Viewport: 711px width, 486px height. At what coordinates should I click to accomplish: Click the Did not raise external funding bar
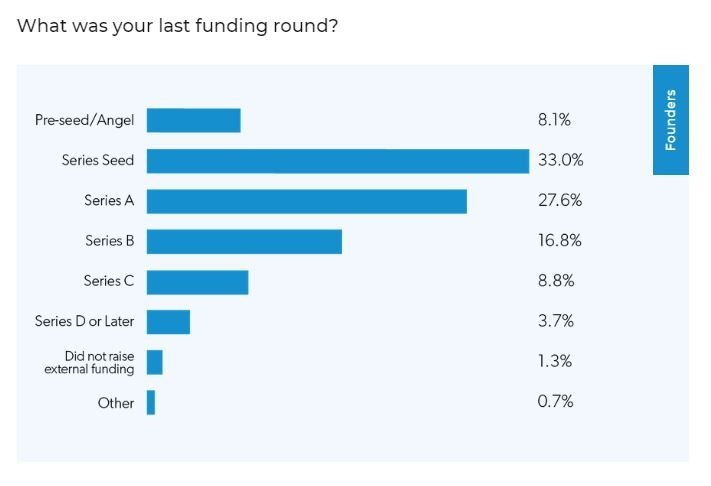click(155, 362)
